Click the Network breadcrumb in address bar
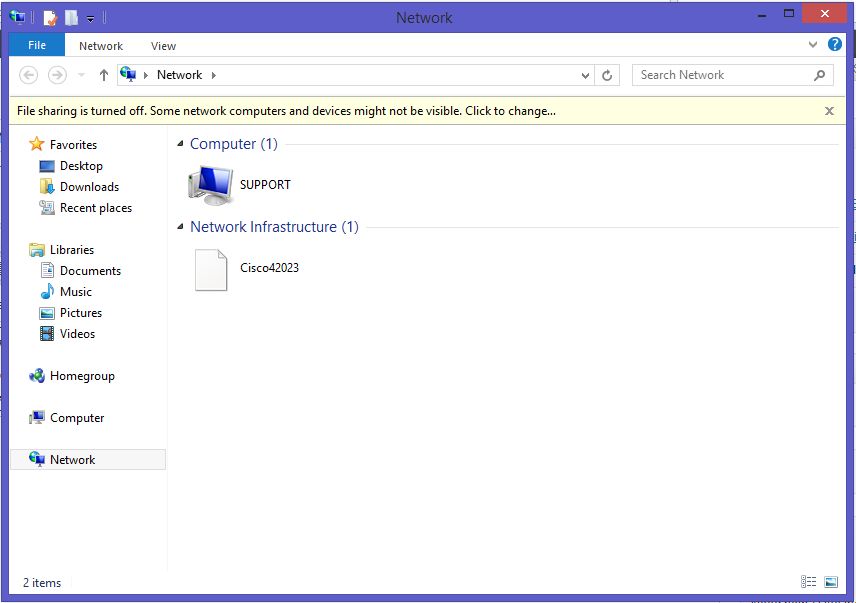This screenshot has width=856, height=603. [x=180, y=75]
